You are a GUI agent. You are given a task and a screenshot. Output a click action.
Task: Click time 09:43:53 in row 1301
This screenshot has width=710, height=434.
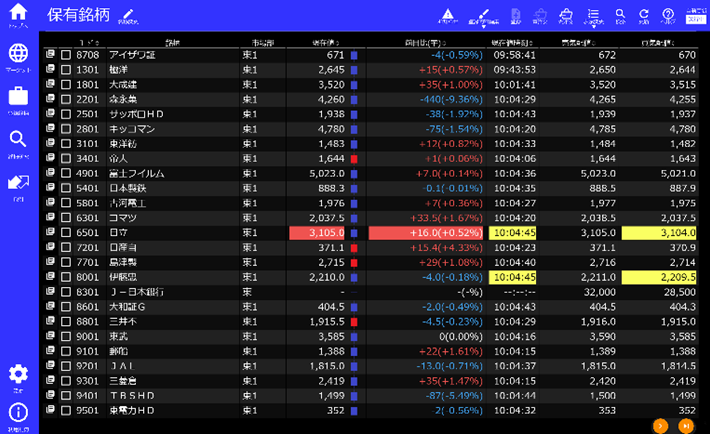point(514,70)
